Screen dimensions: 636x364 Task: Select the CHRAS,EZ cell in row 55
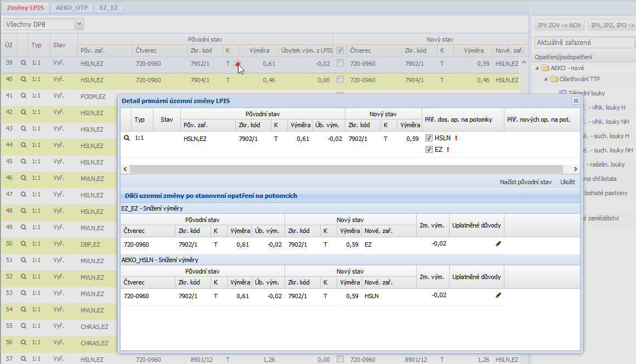tap(94, 327)
